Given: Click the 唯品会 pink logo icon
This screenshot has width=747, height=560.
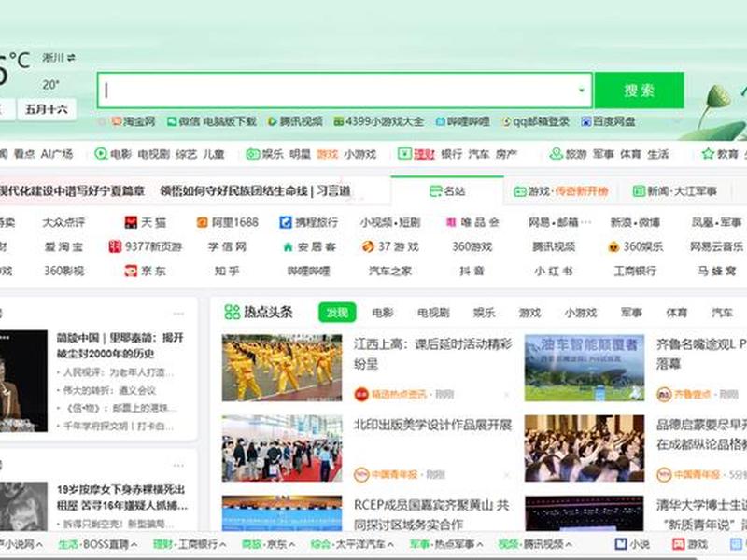Looking at the screenshot, I should (x=451, y=222).
